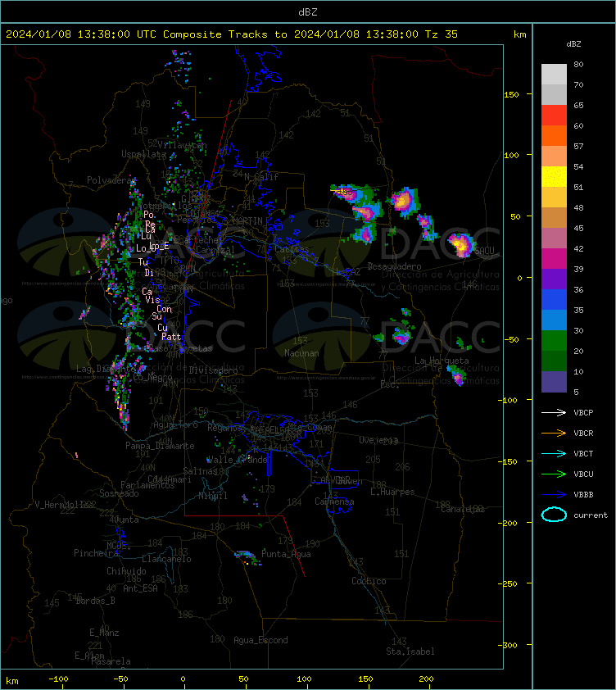Click the cyan 'current' ellipse symbol
Screen dimensions: 616x690
(x=554, y=515)
